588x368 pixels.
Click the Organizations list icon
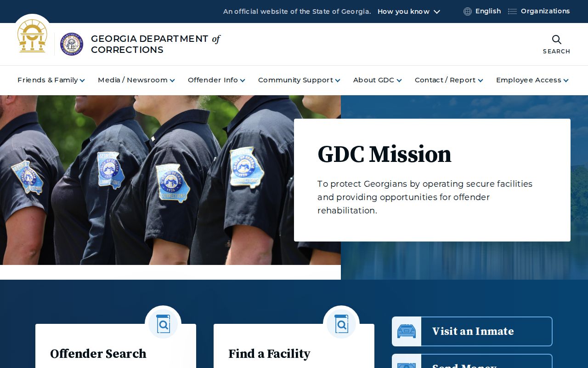pos(512,11)
